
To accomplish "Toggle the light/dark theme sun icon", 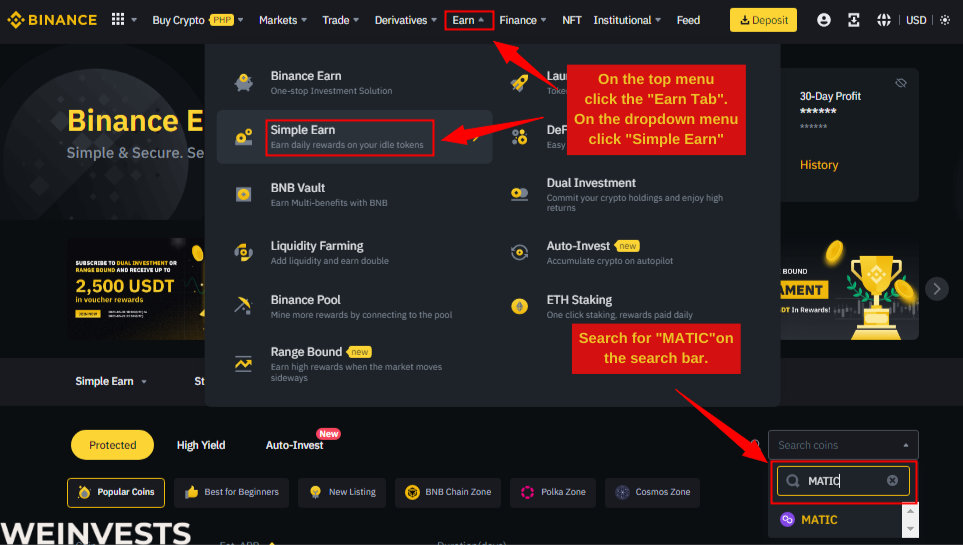I will (x=945, y=20).
